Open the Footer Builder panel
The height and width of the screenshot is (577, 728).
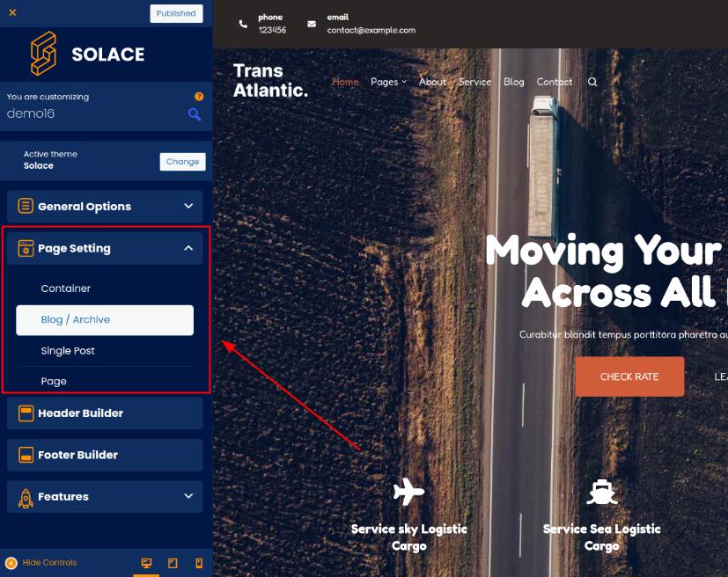105,455
